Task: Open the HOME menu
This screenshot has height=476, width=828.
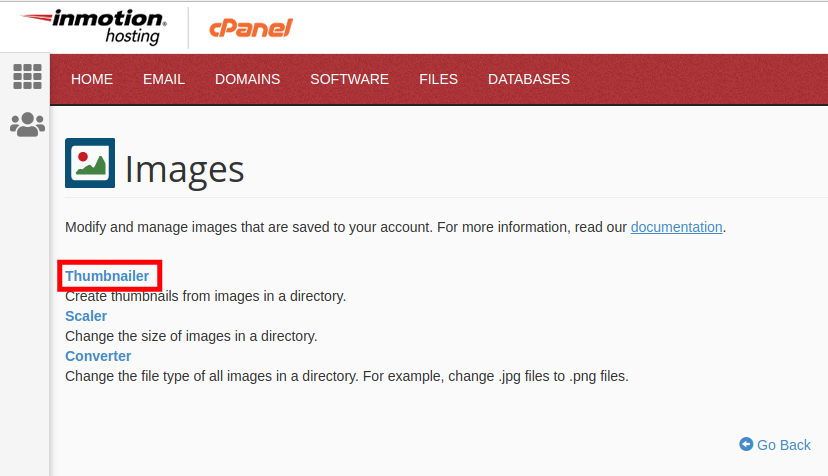Action: (x=92, y=79)
